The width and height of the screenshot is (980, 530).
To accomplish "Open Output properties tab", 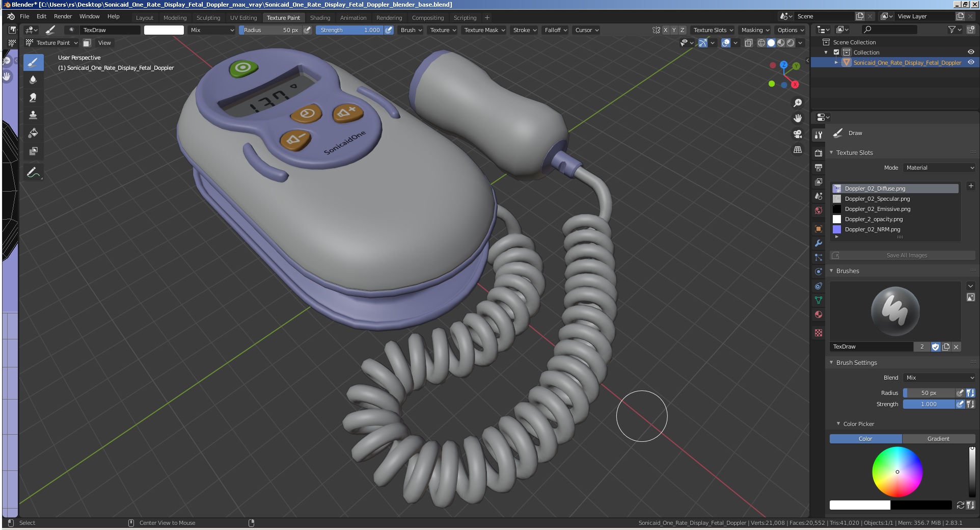I will (819, 167).
